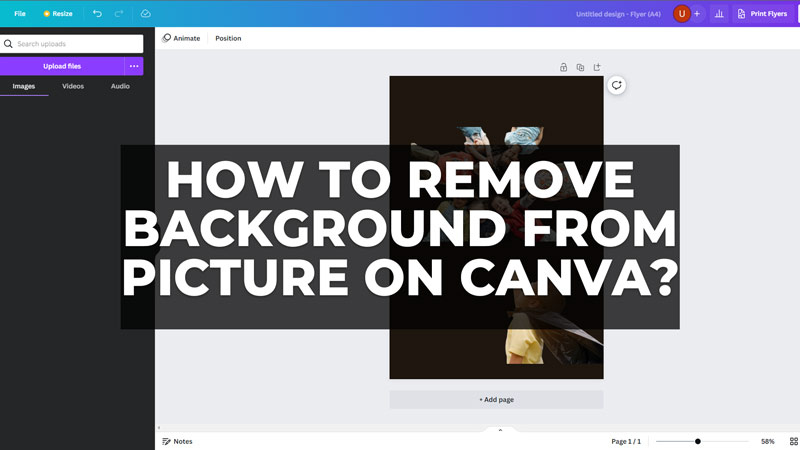Add a new page icon above canvas
The width and height of the screenshot is (800, 450).
click(x=597, y=67)
